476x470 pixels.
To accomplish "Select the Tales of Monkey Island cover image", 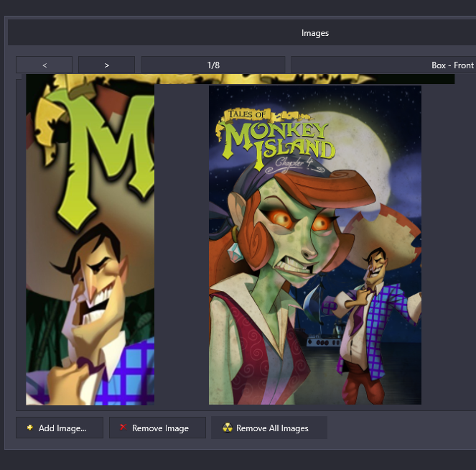I will coord(314,245).
